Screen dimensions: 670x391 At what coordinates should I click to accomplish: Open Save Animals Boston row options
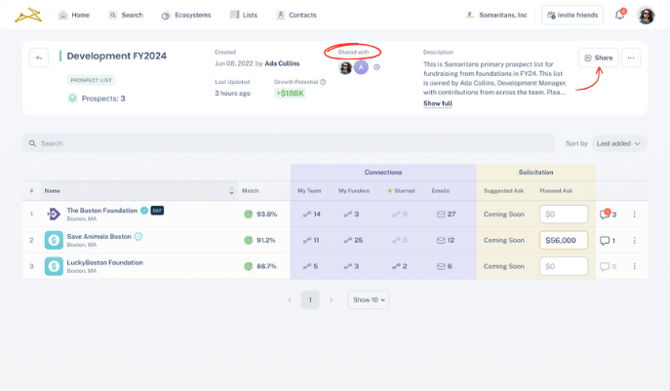click(x=635, y=241)
